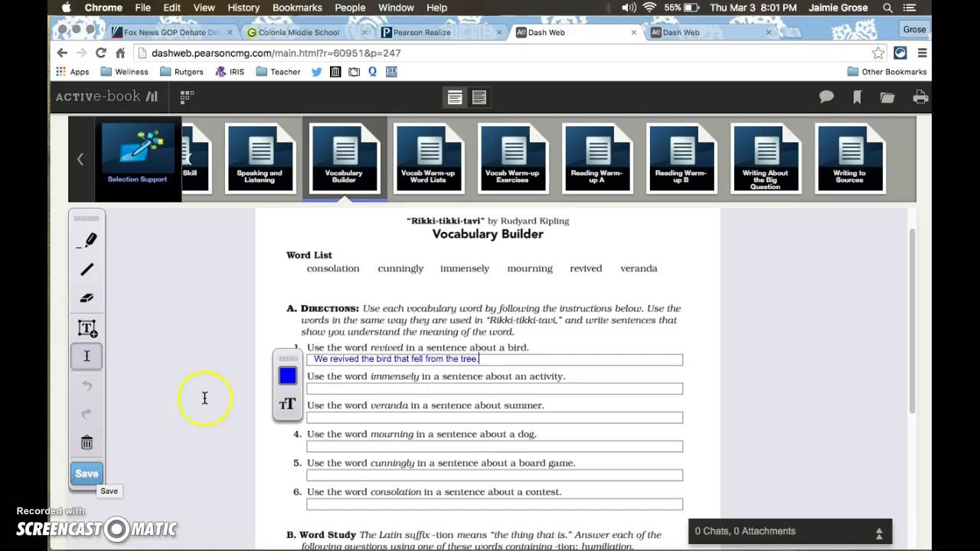Open the Chrome hamburger menu
980x551 pixels.
pos(922,53)
